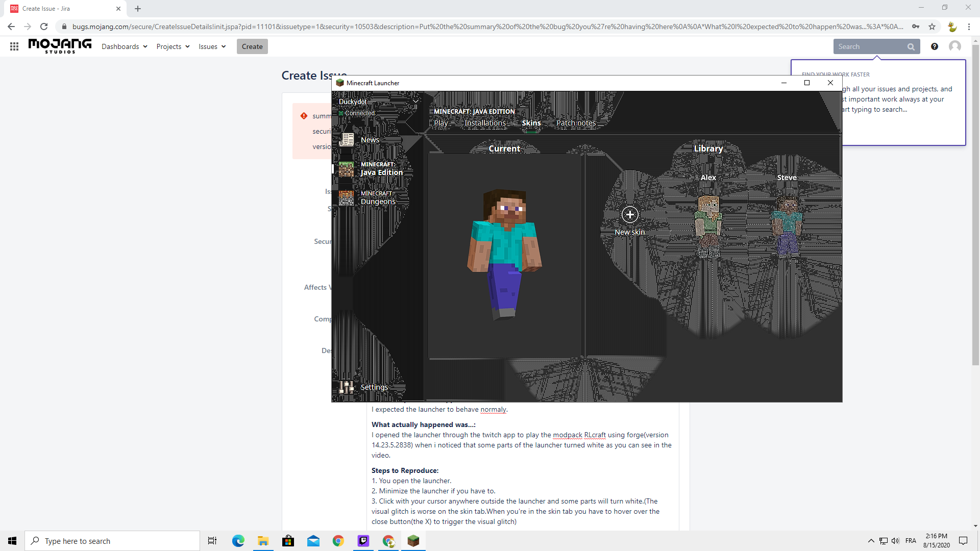Switch to the Installations tab
The width and height of the screenshot is (980, 551).
pos(485,123)
